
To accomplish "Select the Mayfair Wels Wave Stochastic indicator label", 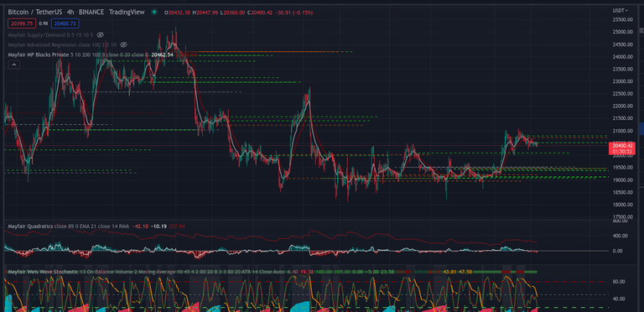I will [43, 272].
